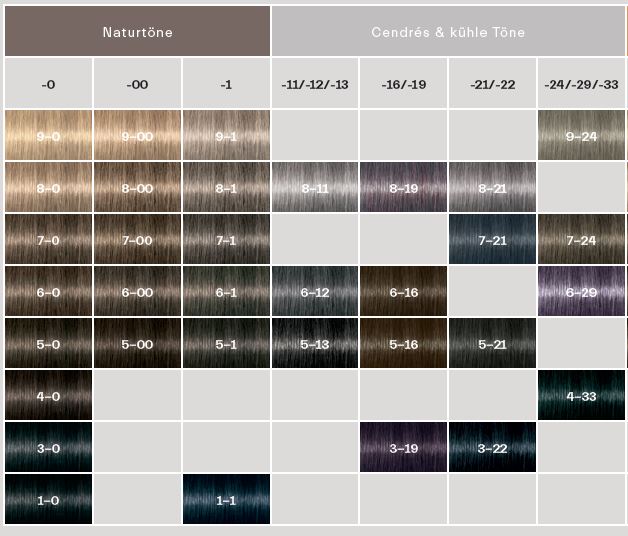Click the 4-0 dark brown swatch
Viewport: 628px width, 536px height.
click(48, 395)
